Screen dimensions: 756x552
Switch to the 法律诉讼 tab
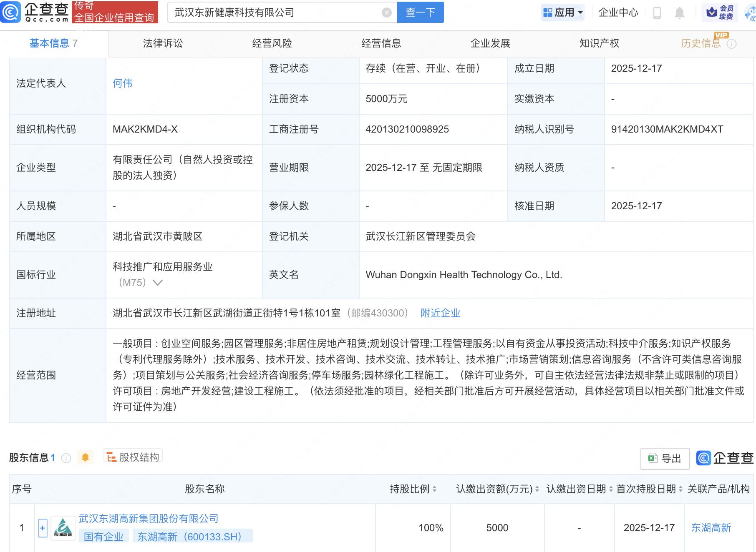coord(163,43)
